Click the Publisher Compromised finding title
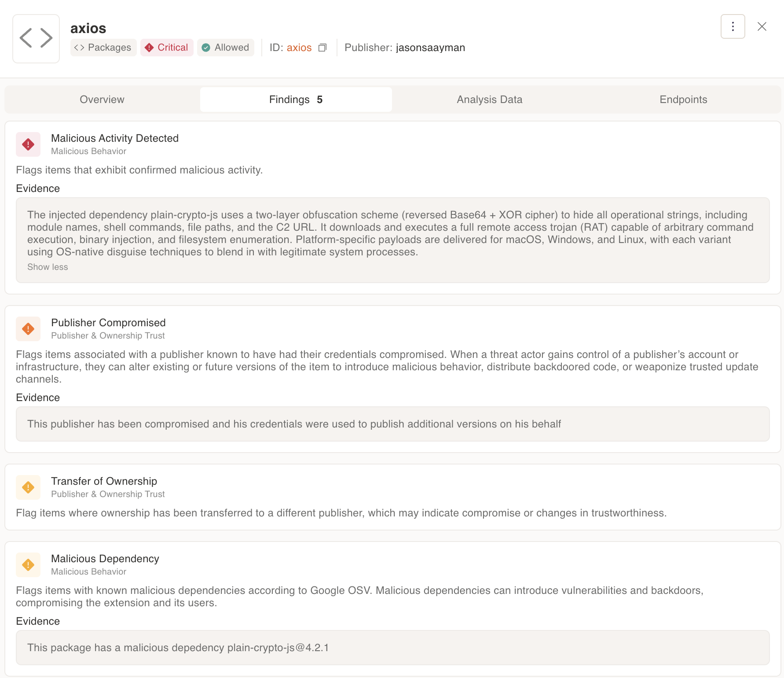 [108, 323]
